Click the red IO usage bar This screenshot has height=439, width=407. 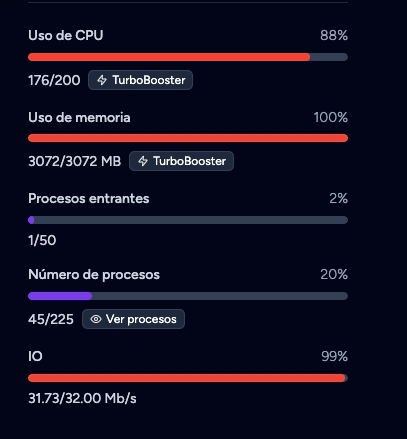point(188,378)
